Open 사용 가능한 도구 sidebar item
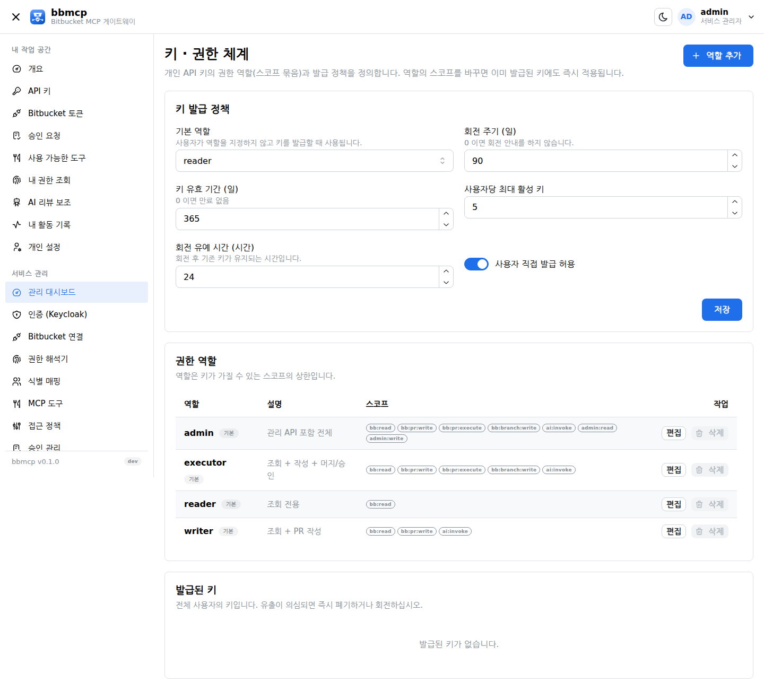This screenshot has width=764, height=700. (x=76, y=158)
